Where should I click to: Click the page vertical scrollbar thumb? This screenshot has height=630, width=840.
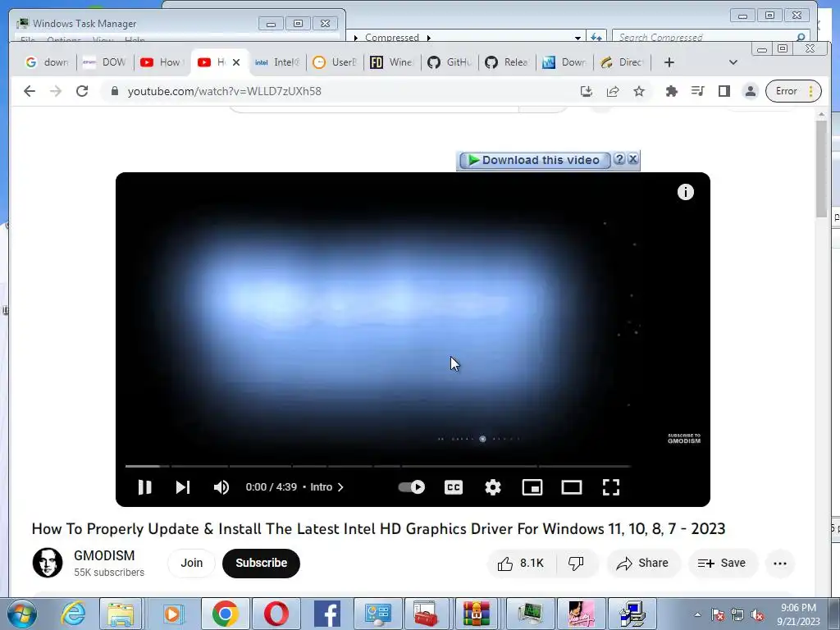coord(822,169)
